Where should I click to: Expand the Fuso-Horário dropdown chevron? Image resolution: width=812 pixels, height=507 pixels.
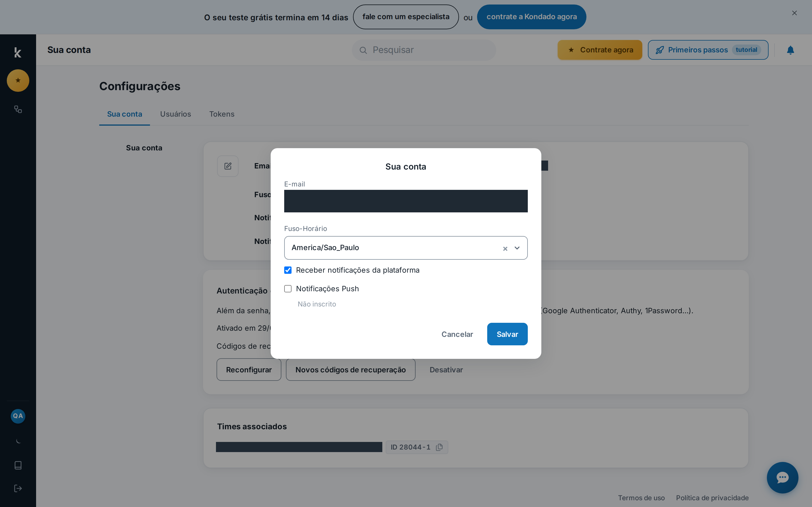pos(517,248)
